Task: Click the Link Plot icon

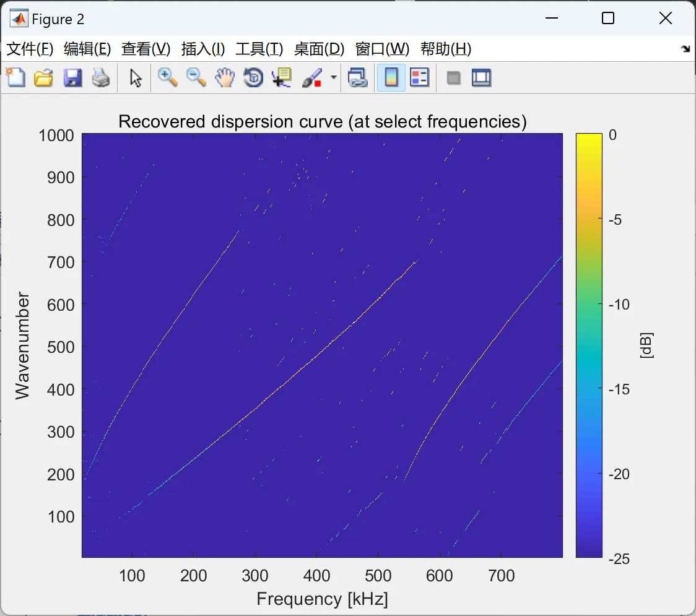Action: coord(358,77)
